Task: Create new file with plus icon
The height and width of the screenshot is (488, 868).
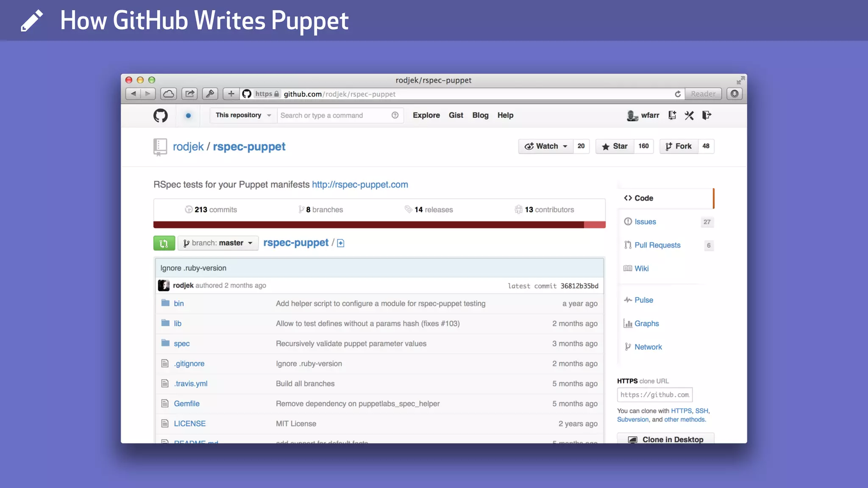Action: coord(340,243)
